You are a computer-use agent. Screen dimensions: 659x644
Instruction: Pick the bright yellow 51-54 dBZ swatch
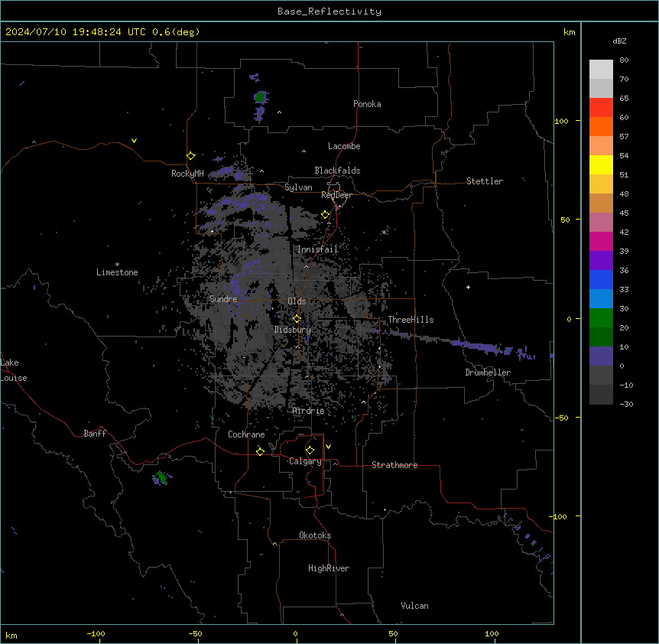[x=601, y=164]
